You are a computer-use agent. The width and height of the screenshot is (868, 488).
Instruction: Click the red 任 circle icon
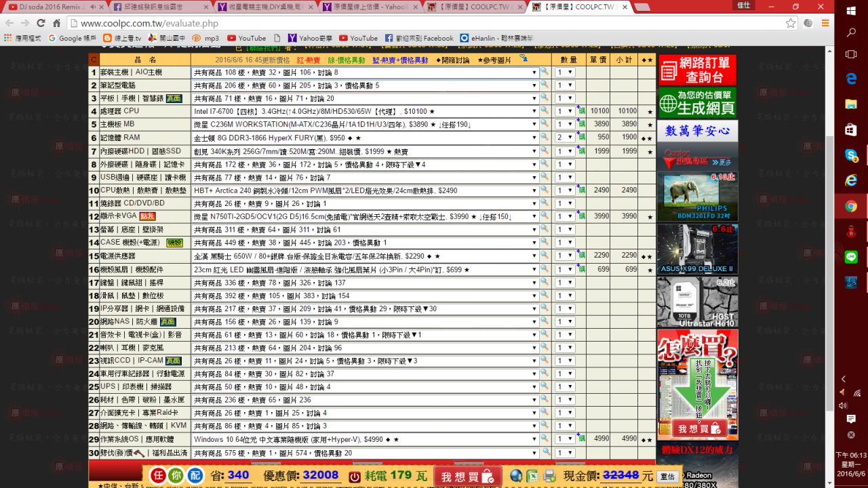[157, 476]
